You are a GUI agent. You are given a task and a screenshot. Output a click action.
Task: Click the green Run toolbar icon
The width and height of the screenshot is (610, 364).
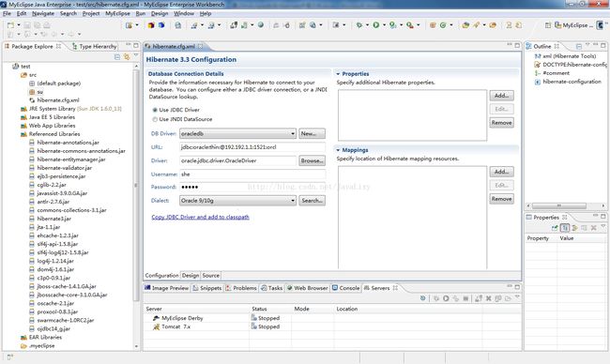(376, 25)
